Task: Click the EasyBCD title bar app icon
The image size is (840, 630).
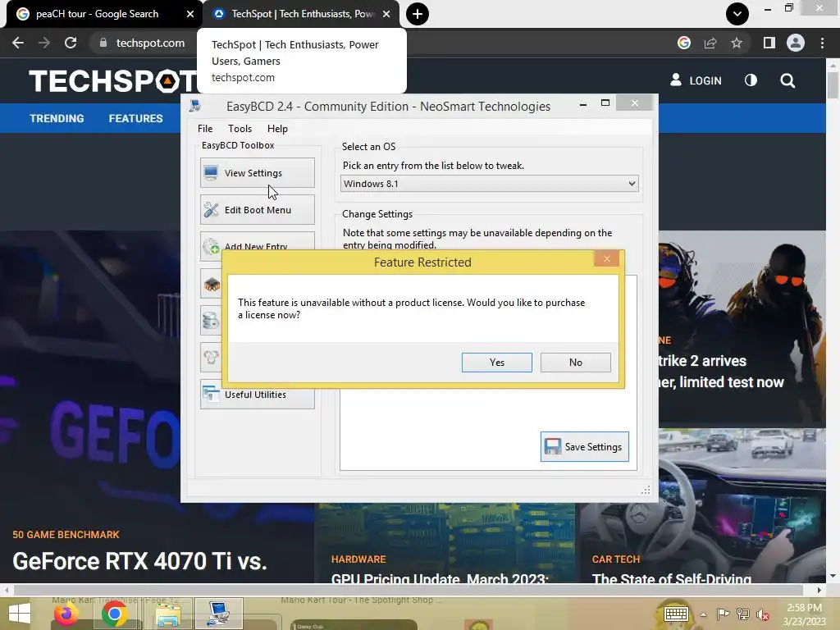Action: click(x=195, y=106)
